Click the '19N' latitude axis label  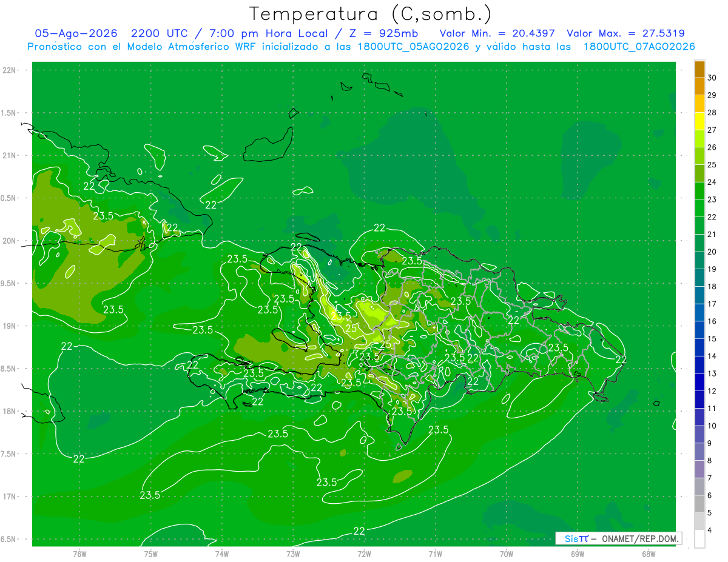[x=9, y=326]
